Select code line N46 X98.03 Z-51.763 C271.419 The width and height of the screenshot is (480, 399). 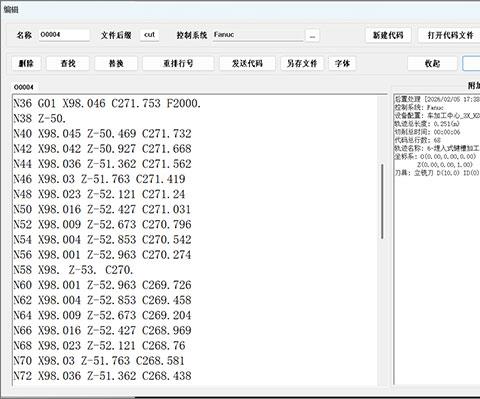(x=99, y=179)
